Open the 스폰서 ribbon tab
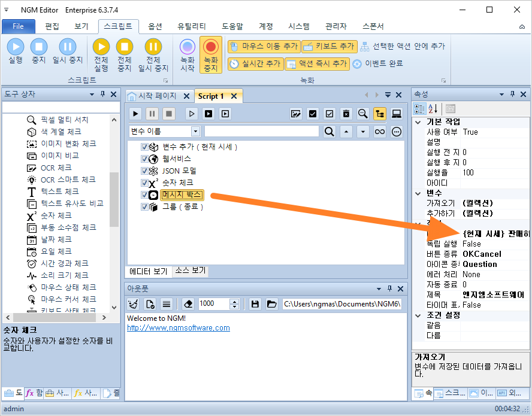 click(x=373, y=26)
